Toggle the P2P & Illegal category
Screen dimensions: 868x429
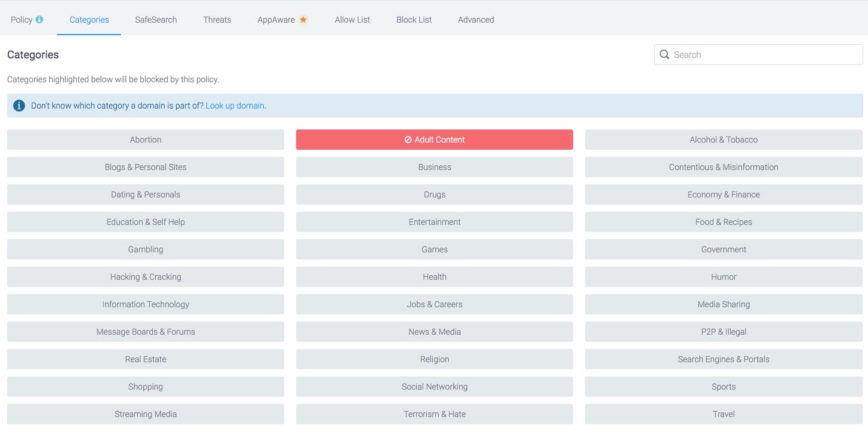click(723, 332)
